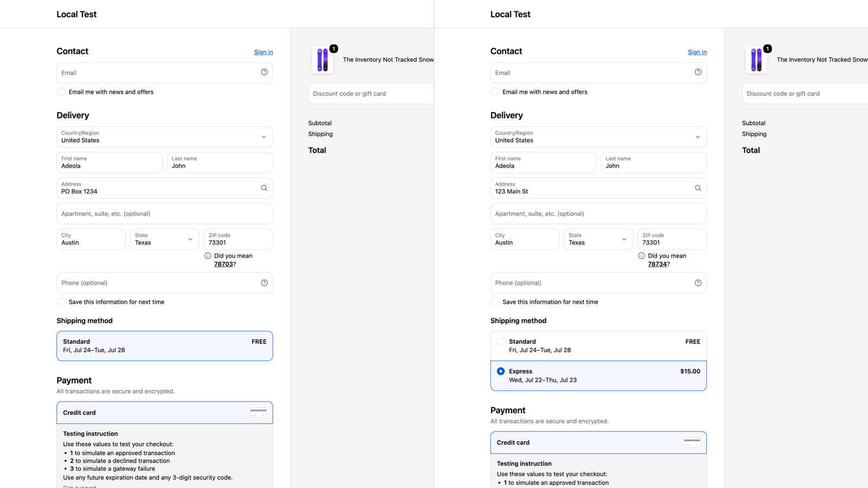Click Discount code field in left checkout
The height and width of the screenshot is (488, 868).
(x=371, y=94)
